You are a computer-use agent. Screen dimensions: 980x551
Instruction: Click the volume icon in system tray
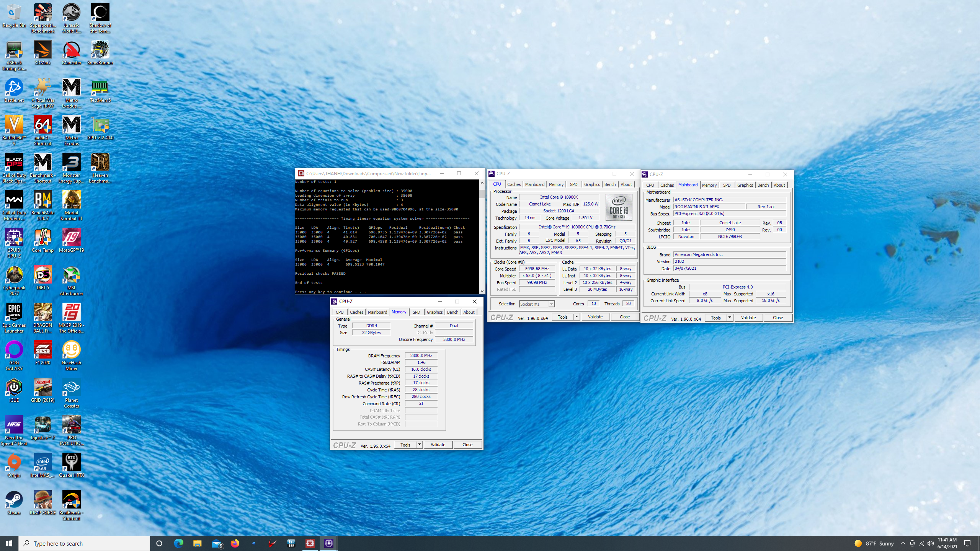point(930,543)
